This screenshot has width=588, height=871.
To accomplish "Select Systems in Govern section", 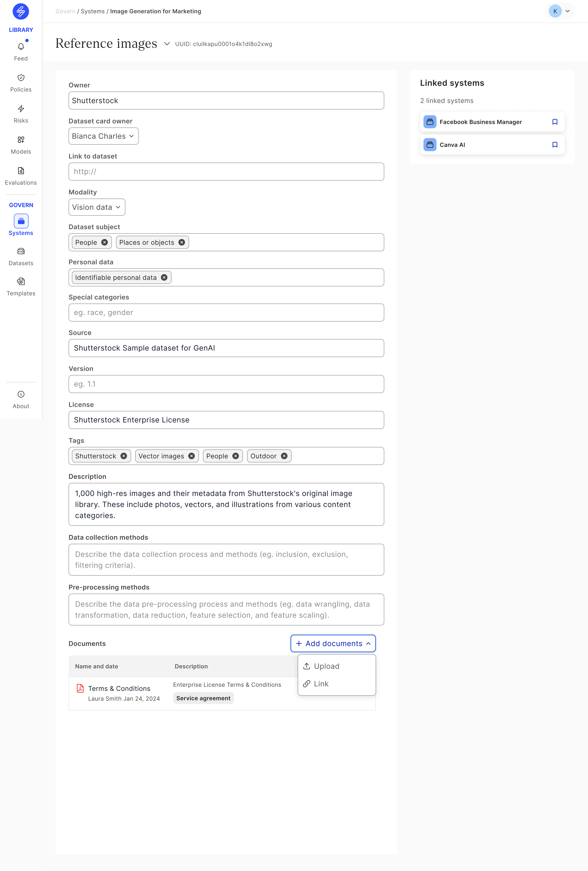I will (21, 225).
